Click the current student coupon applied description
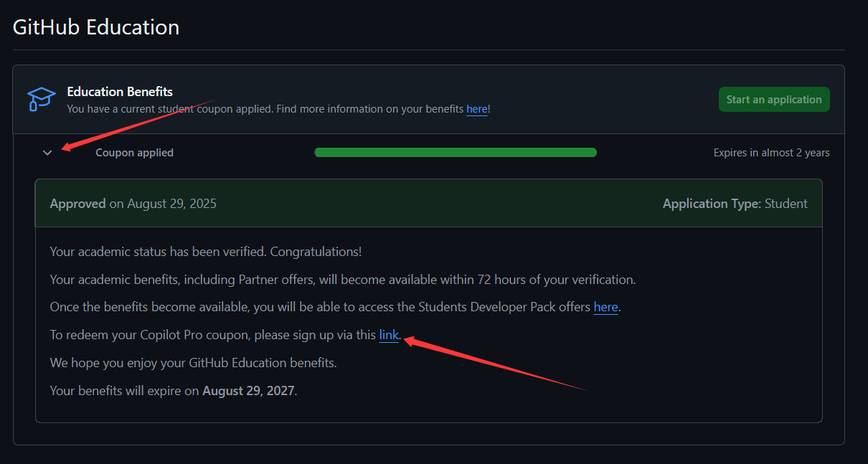The width and height of the screenshot is (868, 464). pos(278,109)
